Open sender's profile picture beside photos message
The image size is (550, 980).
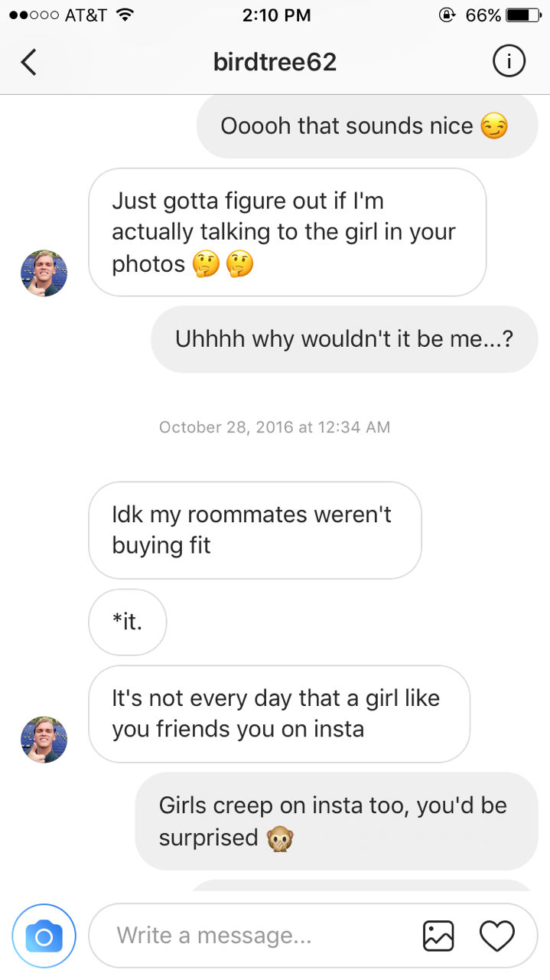(44, 273)
